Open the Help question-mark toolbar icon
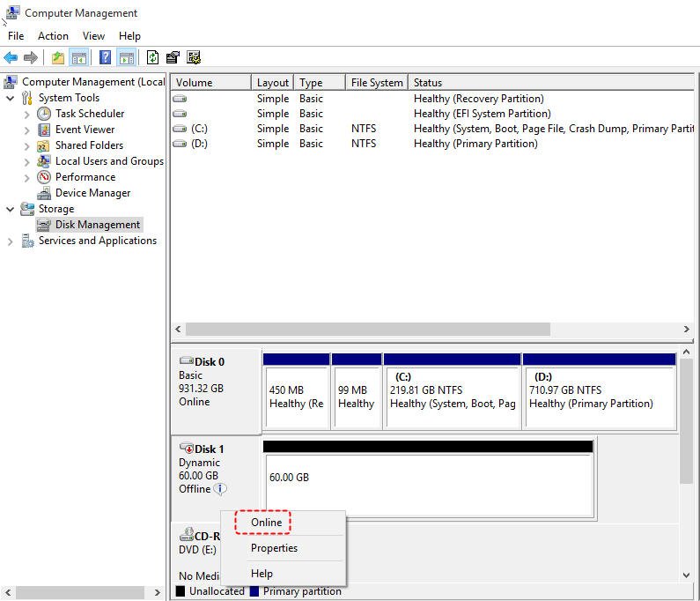This screenshot has height=601, width=700. [x=105, y=57]
